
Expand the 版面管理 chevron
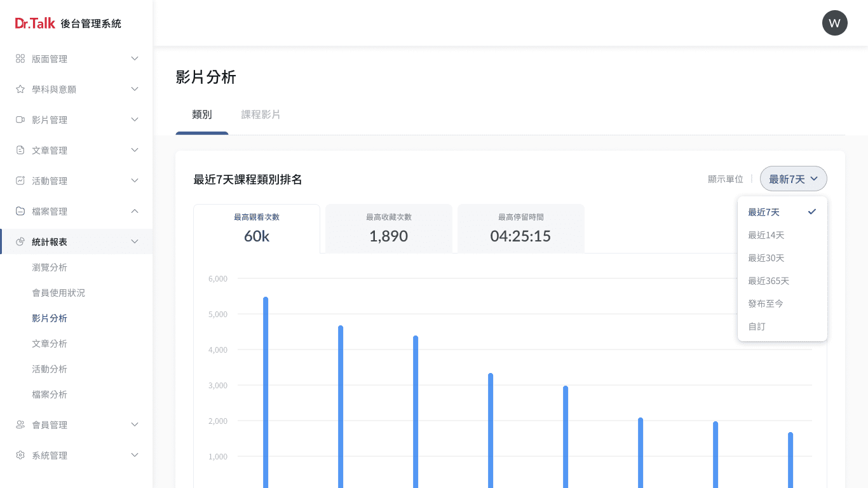click(x=135, y=58)
